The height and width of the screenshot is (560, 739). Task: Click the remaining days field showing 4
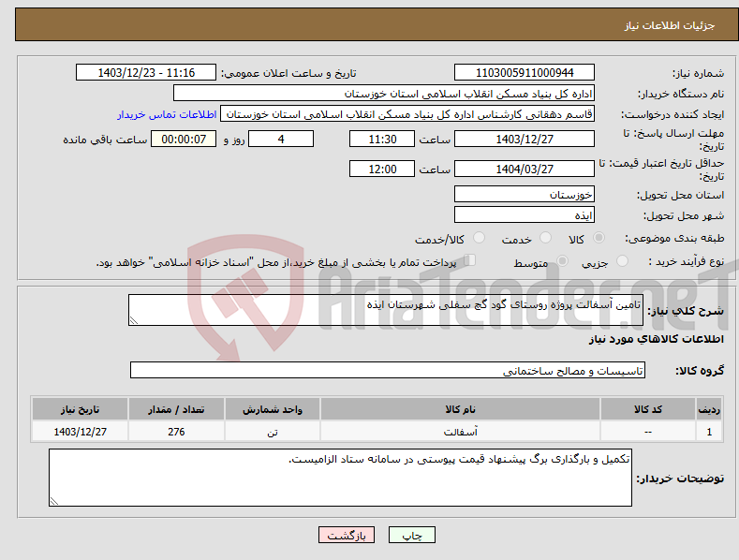tap(281, 139)
